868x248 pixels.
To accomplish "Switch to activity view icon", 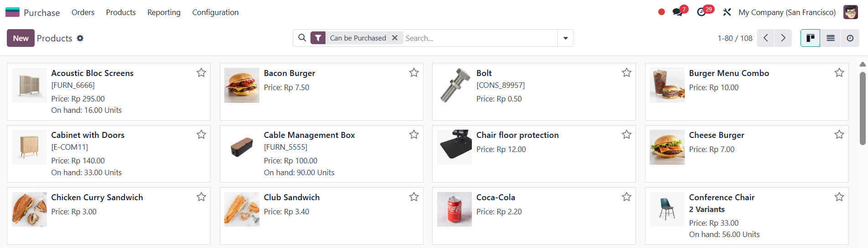I will pyautogui.click(x=850, y=38).
